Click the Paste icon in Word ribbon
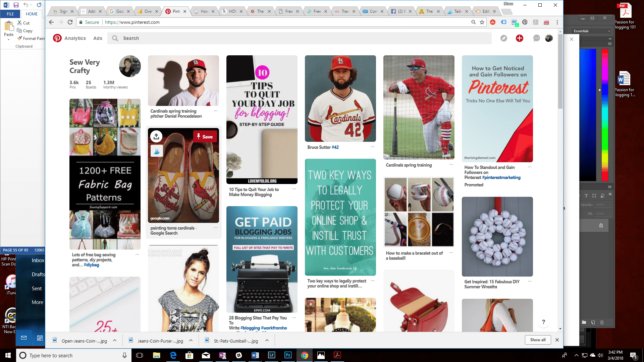Viewport: 644px width, 362px height. [9, 26]
